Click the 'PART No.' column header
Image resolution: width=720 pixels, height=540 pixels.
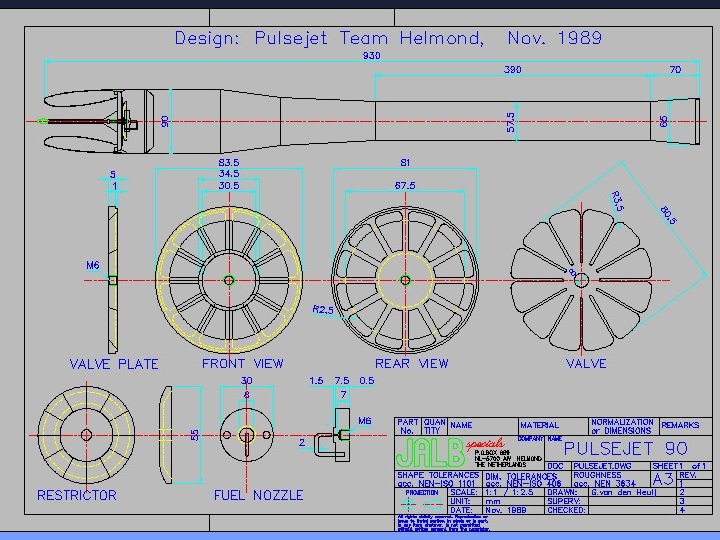coord(407,426)
